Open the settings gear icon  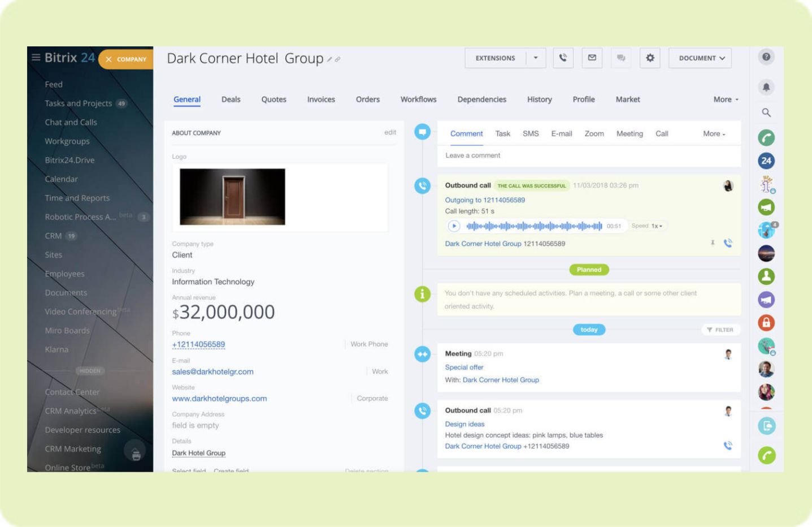pyautogui.click(x=650, y=58)
